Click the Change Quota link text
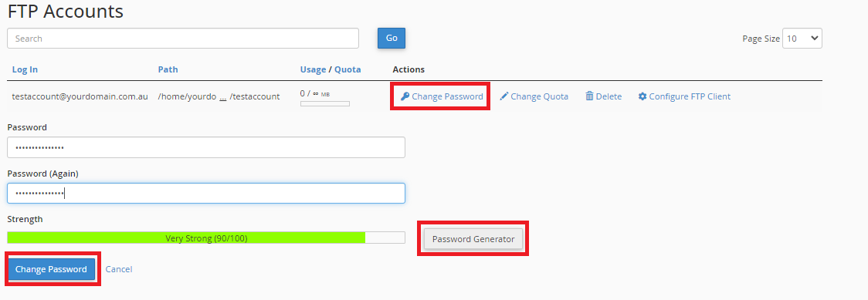This screenshot has width=868, height=300. (539, 96)
